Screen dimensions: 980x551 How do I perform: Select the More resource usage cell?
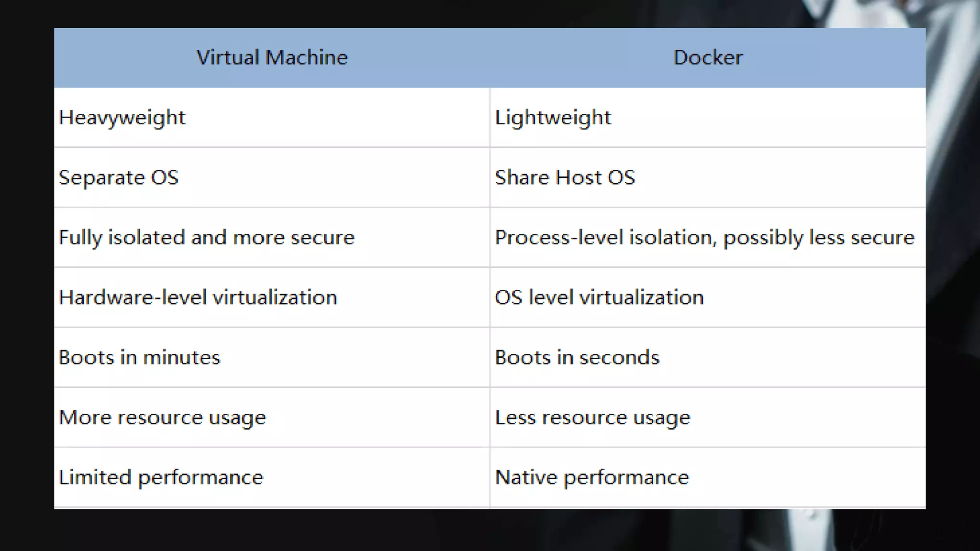point(162,418)
